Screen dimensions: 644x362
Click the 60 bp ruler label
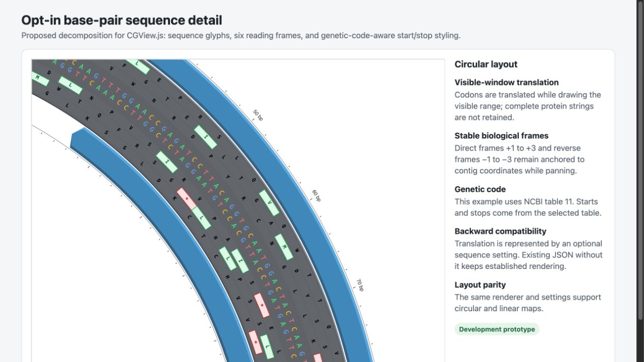pyautogui.click(x=316, y=196)
